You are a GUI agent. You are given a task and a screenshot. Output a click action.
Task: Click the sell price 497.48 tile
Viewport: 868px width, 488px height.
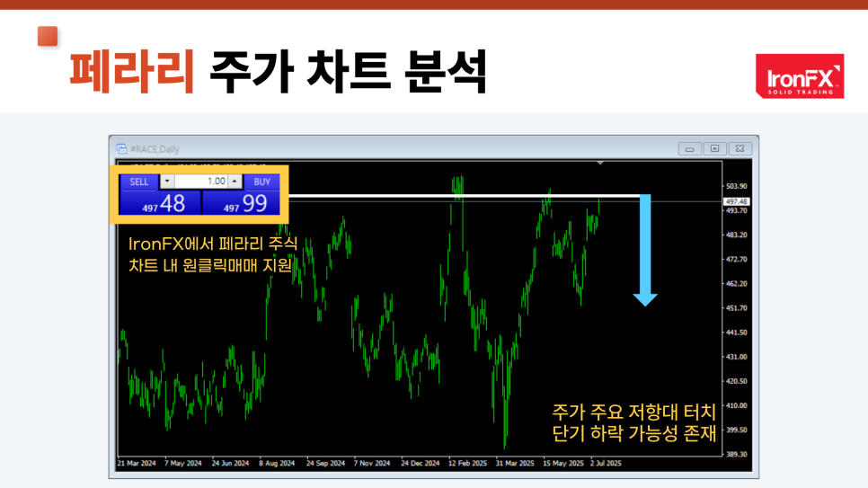pos(161,203)
